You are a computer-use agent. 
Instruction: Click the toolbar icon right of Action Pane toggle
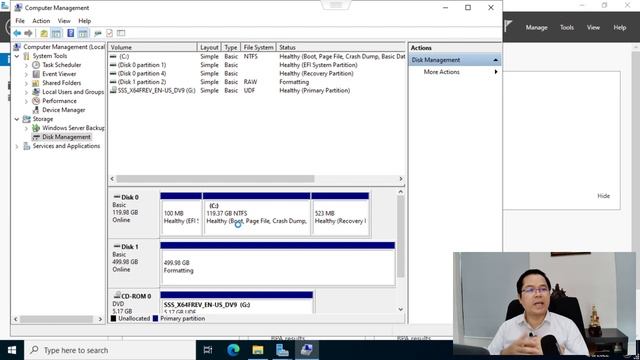(x=98, y=33)
